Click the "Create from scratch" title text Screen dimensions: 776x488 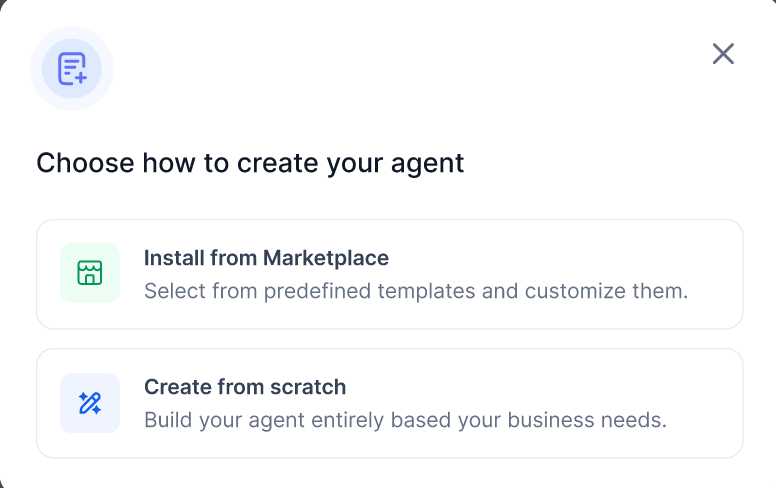(245, 387)
